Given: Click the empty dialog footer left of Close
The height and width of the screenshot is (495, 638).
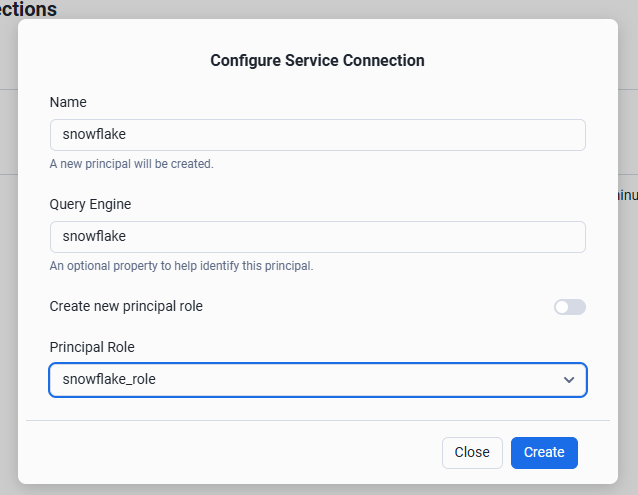Looking at the screenshot, I should tap(230, 452).
